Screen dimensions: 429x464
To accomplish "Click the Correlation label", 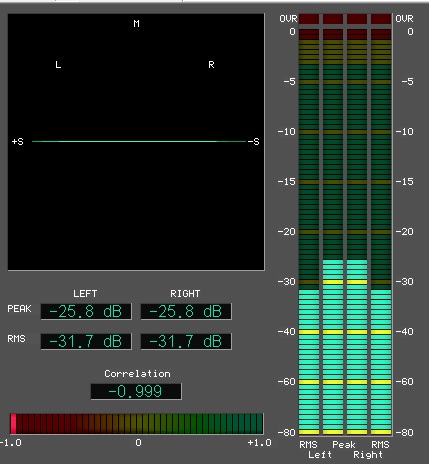I will [x=137, y=374].
